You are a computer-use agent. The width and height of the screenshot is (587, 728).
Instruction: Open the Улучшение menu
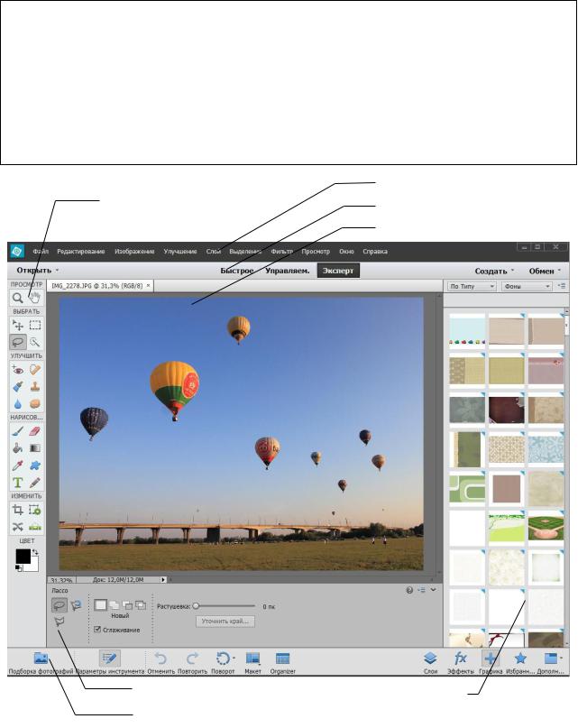click(x=180, y=251)
